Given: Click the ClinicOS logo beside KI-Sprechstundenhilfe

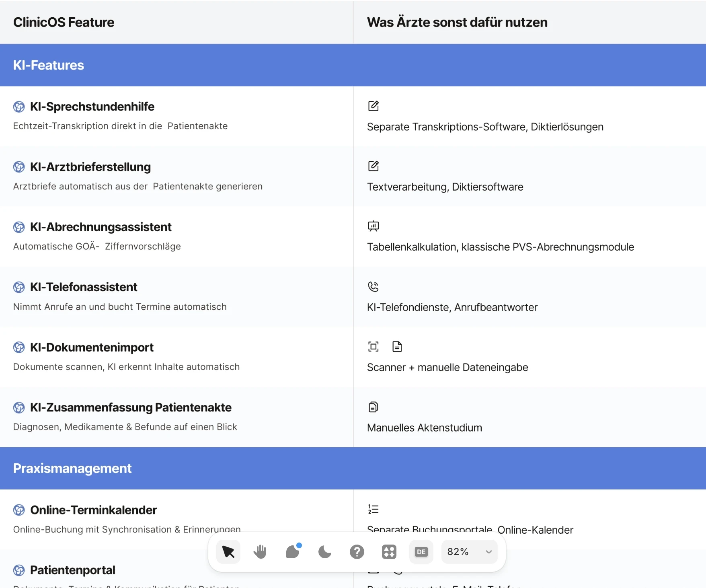Looking at the screenshot, I should (19, 107).
